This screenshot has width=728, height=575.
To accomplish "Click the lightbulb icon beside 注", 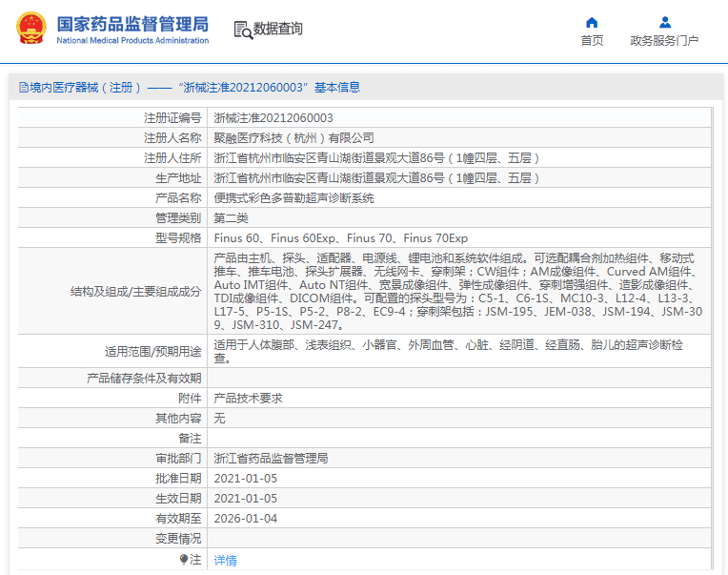I will click(183, 559).
